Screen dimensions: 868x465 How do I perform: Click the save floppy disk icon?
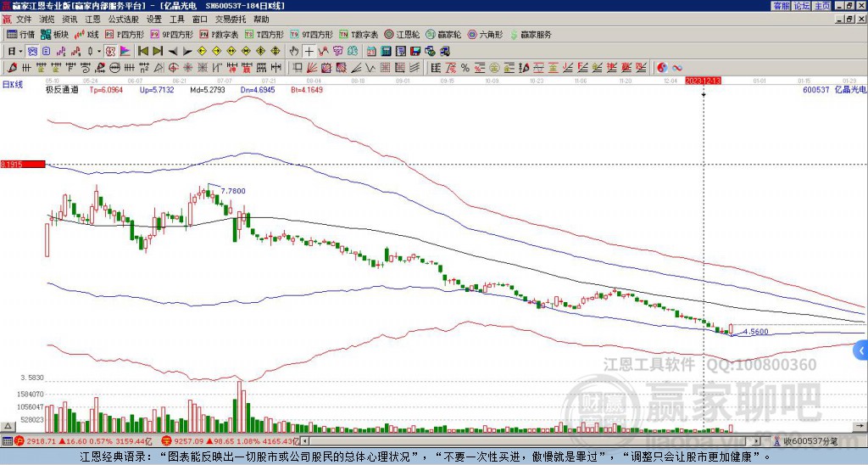click(x=415, y=52)
